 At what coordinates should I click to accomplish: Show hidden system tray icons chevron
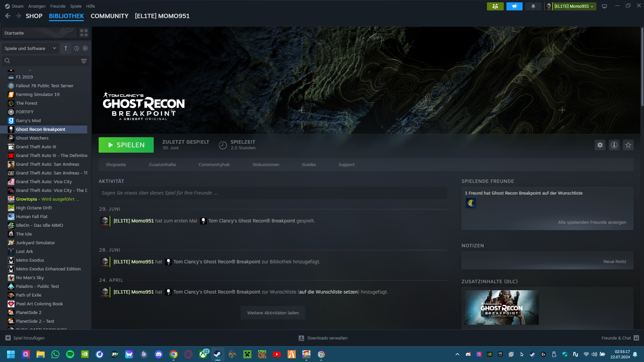point(457,354)
